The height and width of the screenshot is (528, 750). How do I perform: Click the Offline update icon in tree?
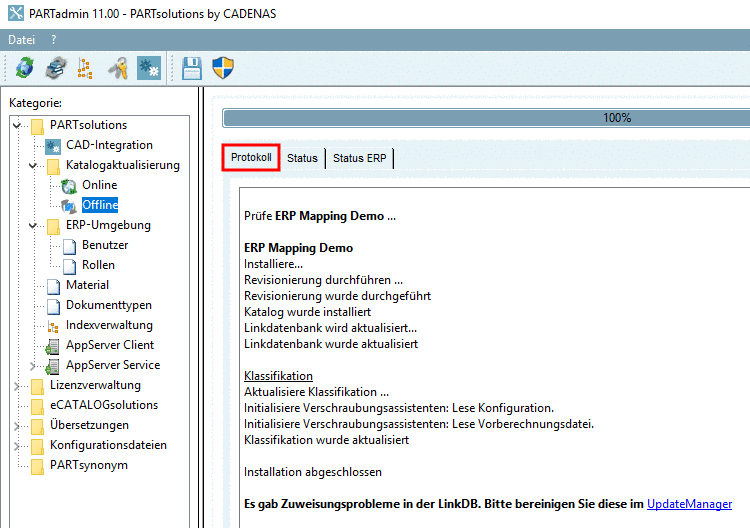coord(69,206)
